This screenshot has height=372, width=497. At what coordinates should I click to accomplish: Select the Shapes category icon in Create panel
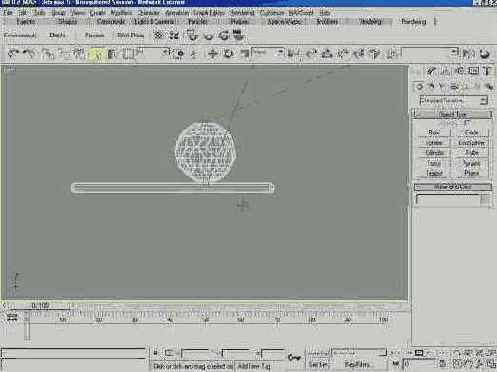(x=431, y=87)
